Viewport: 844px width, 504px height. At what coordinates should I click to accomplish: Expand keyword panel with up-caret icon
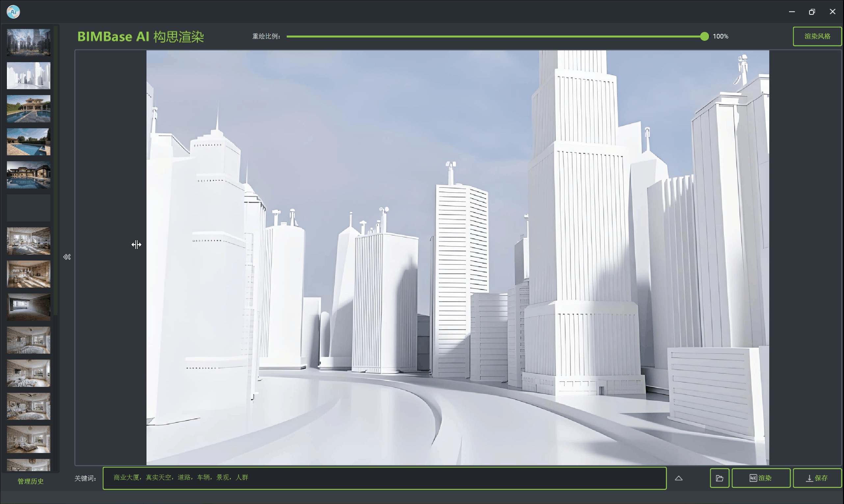pos(678,478)
